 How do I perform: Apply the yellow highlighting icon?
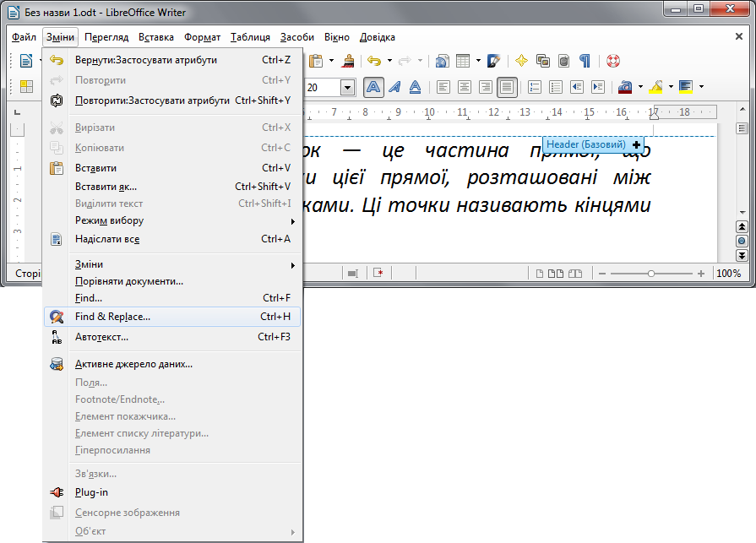click(655, 87)
